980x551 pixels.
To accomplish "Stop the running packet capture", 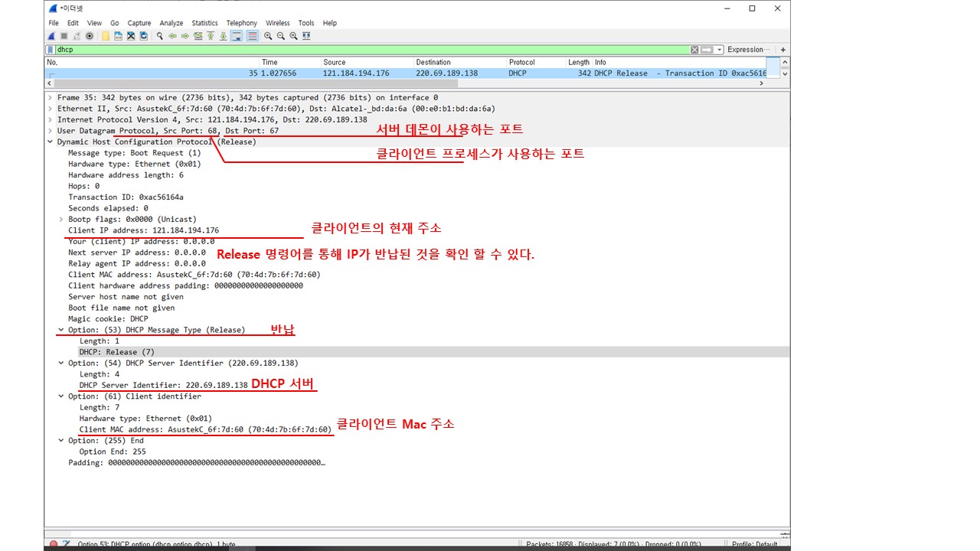I will 64,36.
